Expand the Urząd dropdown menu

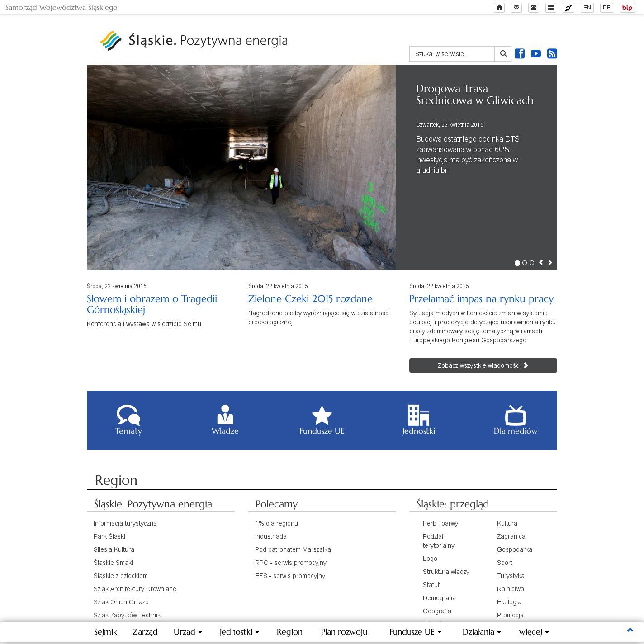(x=188, y=632)
